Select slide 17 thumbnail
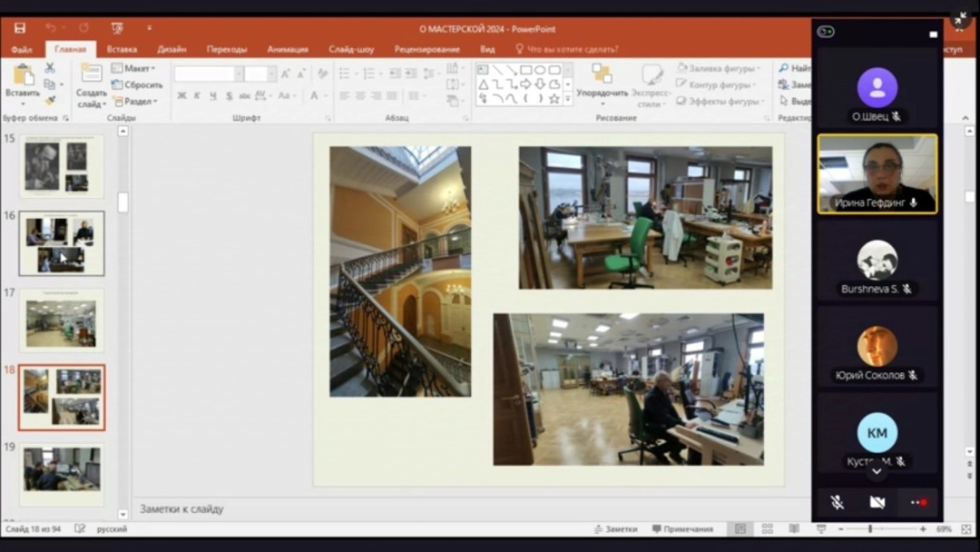 point(62,320)
